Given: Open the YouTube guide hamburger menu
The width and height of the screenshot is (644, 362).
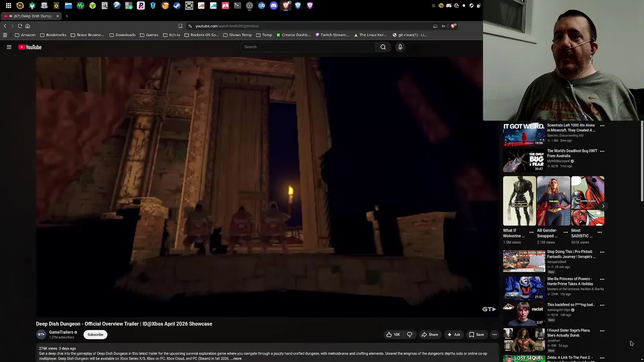Looking at the screenshot, I should point(9,47).
